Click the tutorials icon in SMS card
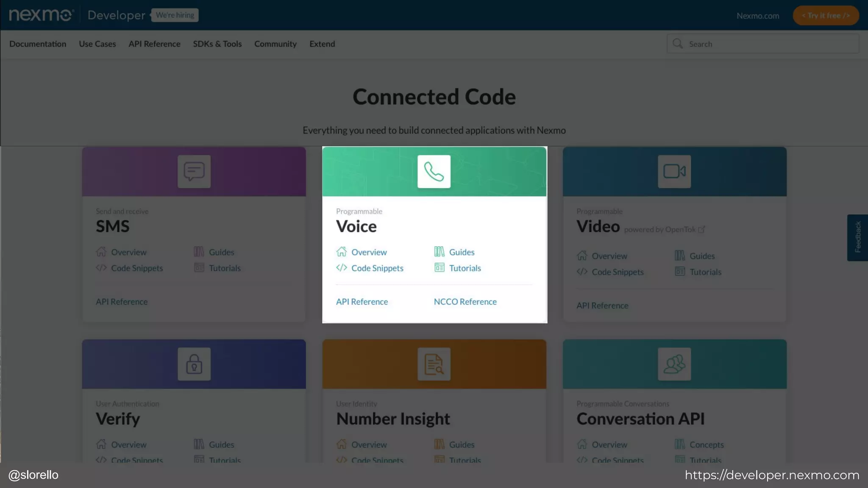868x488 pixels. coord(199,268)
